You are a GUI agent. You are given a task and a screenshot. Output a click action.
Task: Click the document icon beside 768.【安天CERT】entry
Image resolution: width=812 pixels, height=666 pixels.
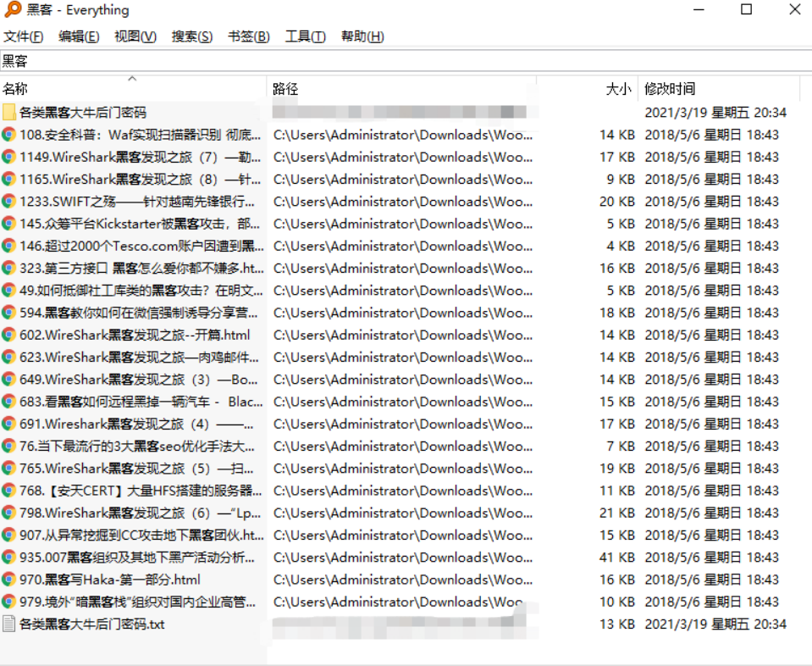(x=8, y=490)
